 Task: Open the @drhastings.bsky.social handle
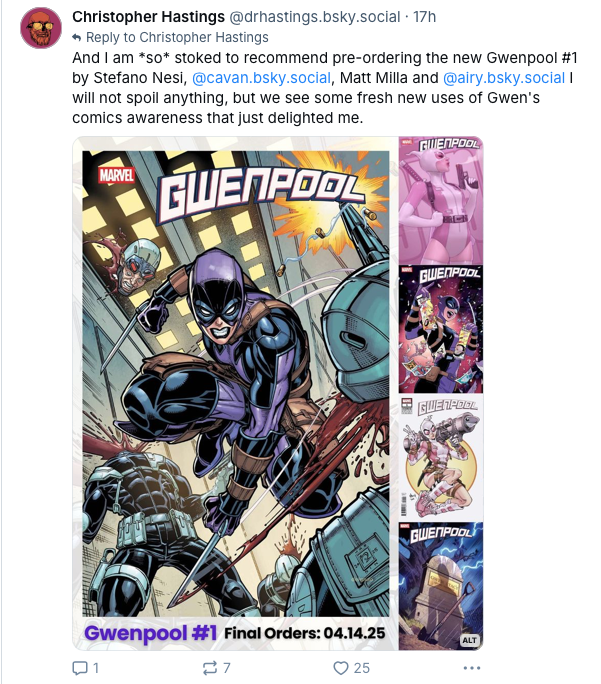[x=314, y=17]
